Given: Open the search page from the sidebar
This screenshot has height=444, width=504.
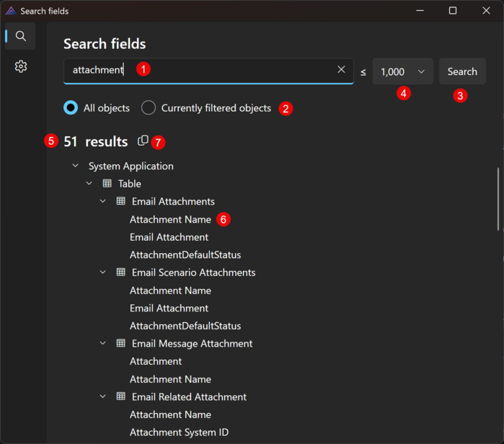Looking at the screenshot, I should 21,36.
